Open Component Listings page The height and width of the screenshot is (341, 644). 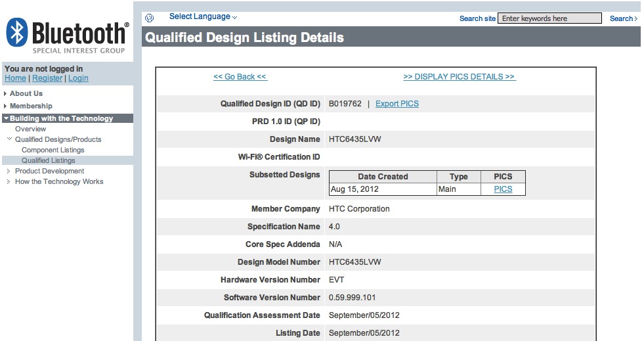[53, 150]
